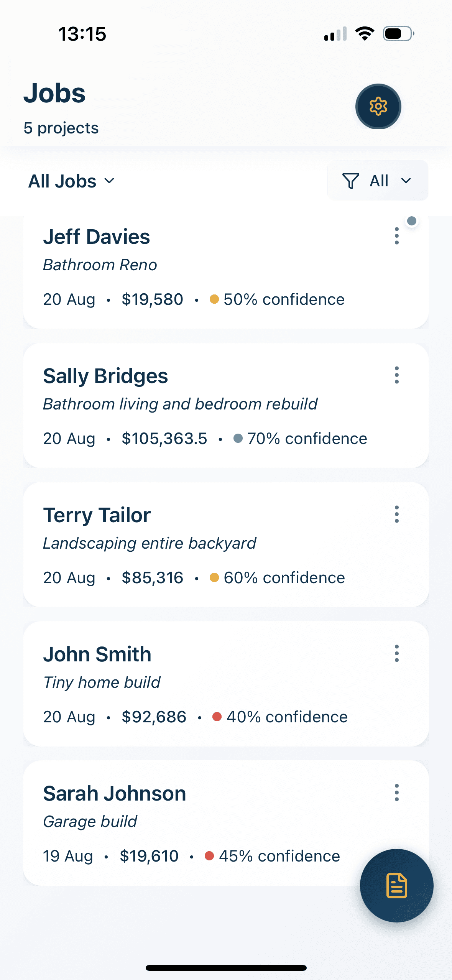The width and height of the screenshot is (452, 980).
Task: Open the Jeff Davies Bathroom Reno job
Action: [x=192, y=265]
